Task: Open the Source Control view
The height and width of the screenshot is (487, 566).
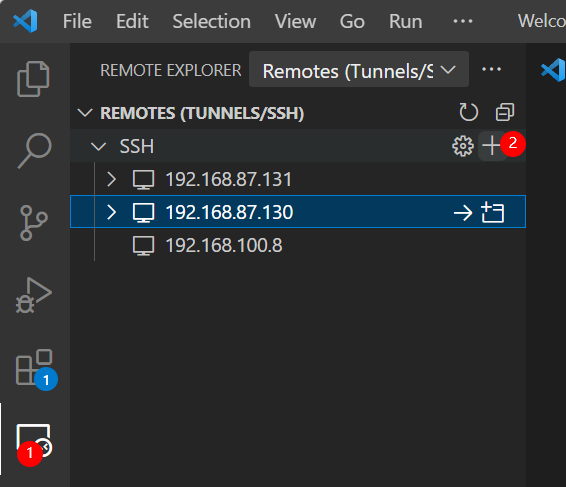Action: pos(34,223)
